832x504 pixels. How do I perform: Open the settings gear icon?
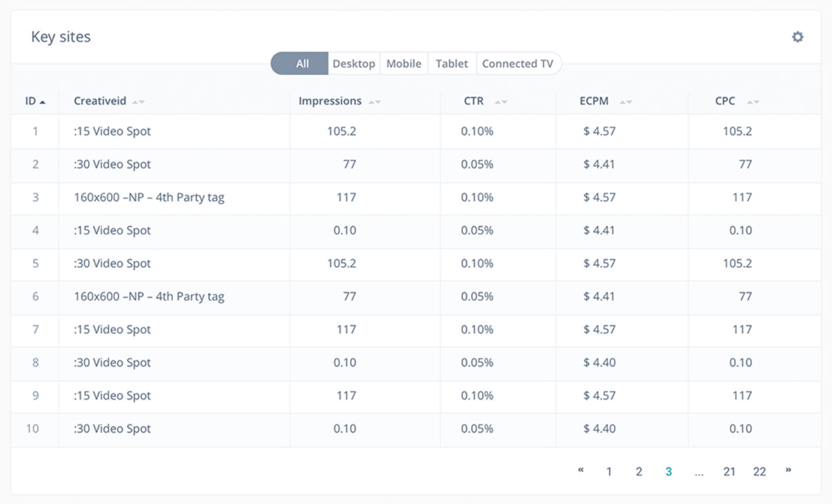click(x=798, y=37)
